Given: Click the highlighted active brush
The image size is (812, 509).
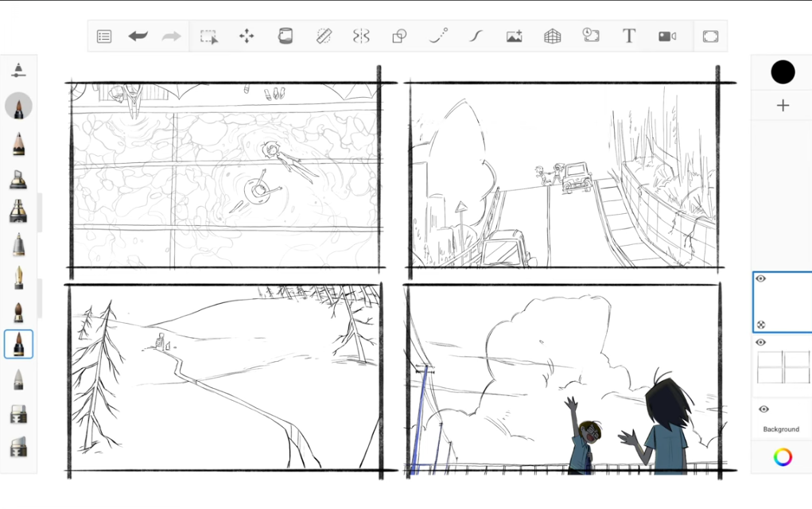Looking at the screenshot, I should (x=18, y=344).
